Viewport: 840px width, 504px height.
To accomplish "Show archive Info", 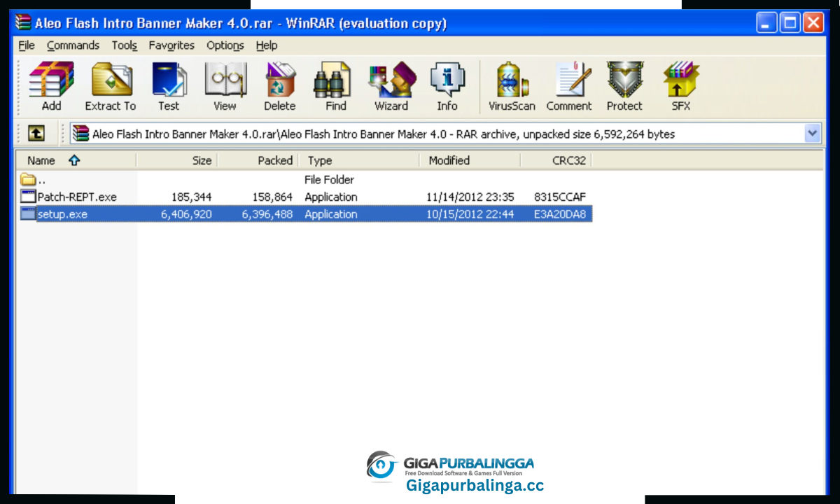I will coord(447,86).
